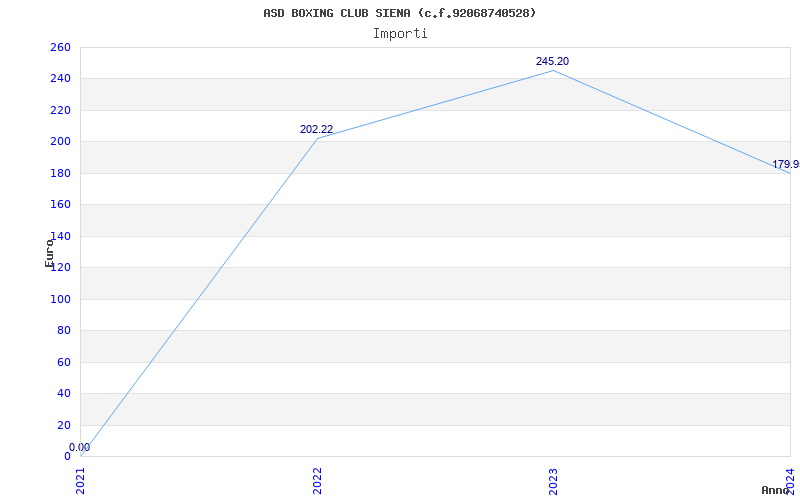Click the 240 y-axis tick label
Image resolution: width=800 pixels, height=500 pixels.
60,79
